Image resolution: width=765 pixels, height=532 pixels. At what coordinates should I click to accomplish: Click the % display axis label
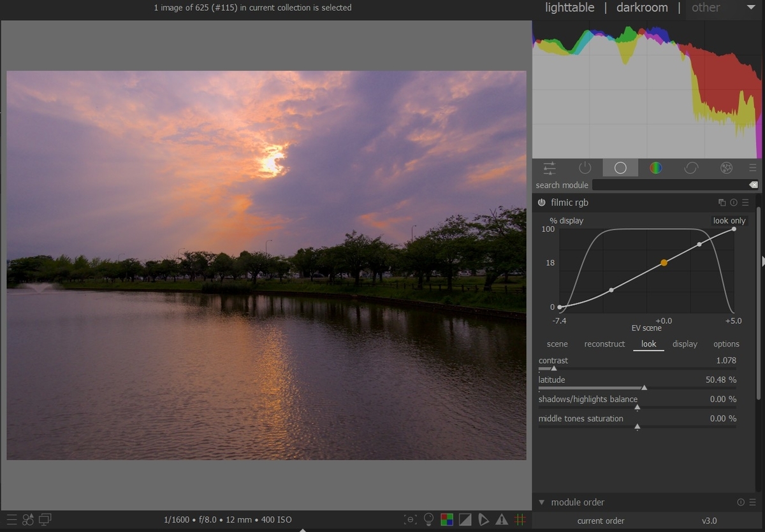(x=567, y=220)
